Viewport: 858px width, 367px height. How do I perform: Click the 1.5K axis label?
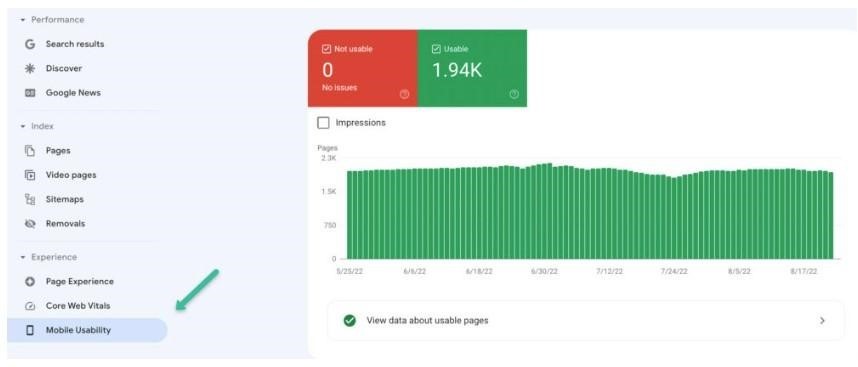[x=329, y=191]
